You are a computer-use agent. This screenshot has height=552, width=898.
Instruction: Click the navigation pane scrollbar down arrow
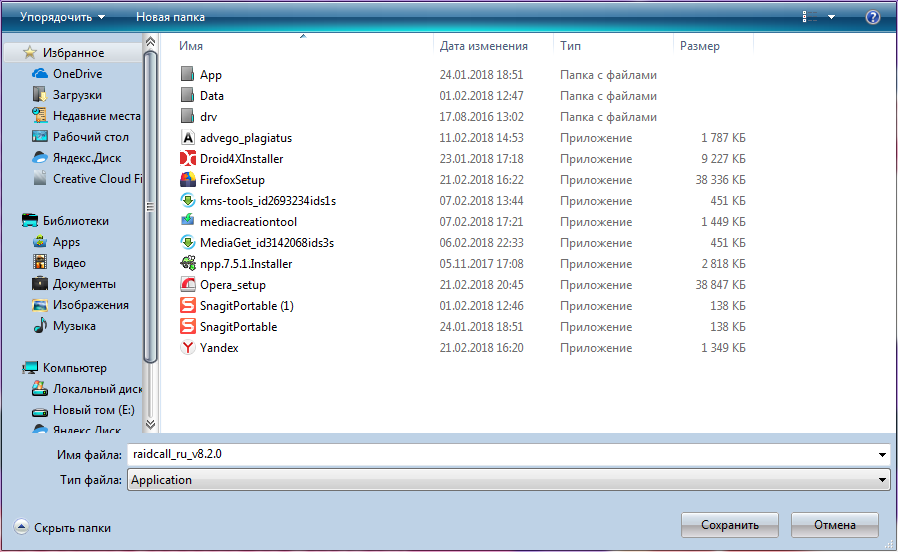(150, 424)
